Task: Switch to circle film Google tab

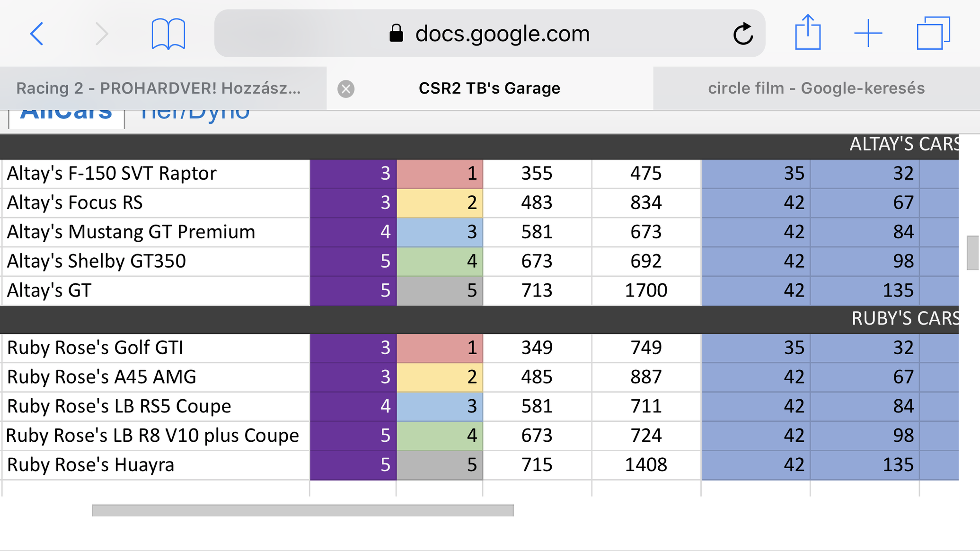Action: (x=816, y=88)
